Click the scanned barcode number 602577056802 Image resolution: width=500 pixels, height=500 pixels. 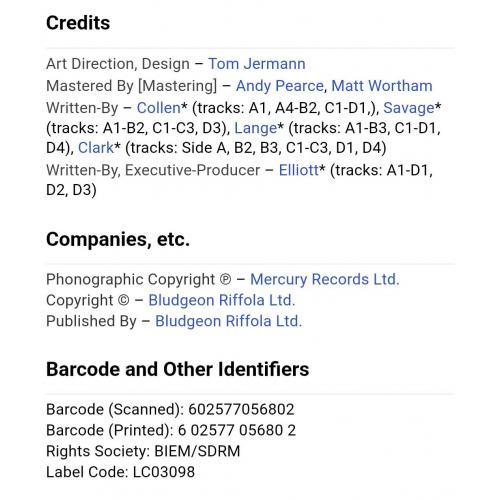241,409
